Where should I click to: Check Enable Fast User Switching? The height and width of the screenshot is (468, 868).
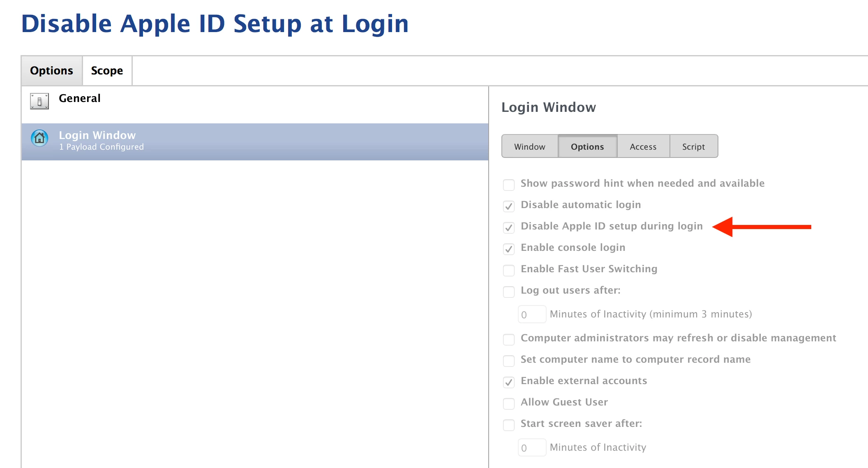point(509,270)
